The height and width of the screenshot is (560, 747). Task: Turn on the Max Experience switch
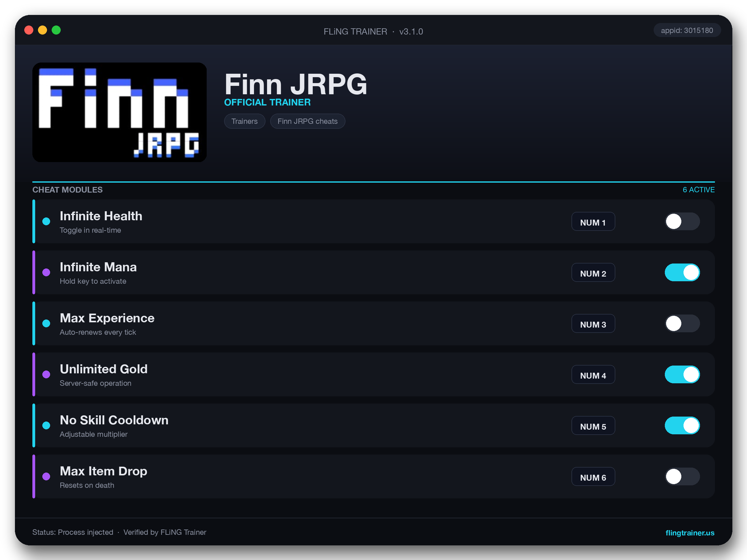coord(682,323)
